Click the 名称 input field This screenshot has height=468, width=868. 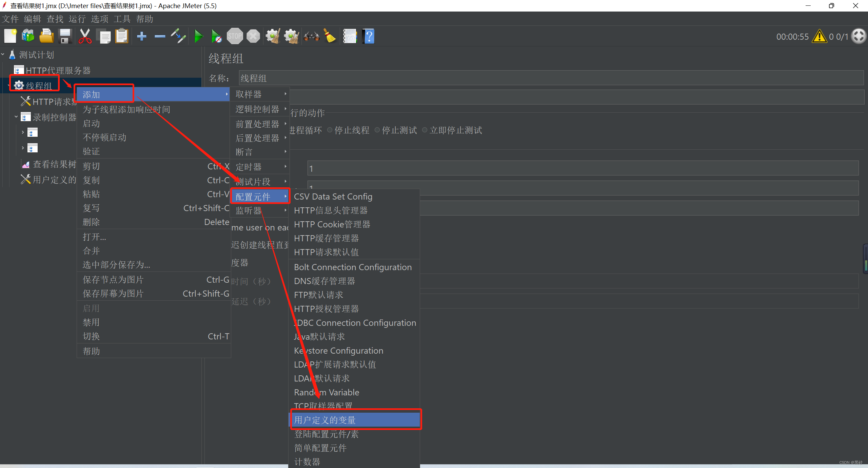pyautogui.click(x=551, y=78)
